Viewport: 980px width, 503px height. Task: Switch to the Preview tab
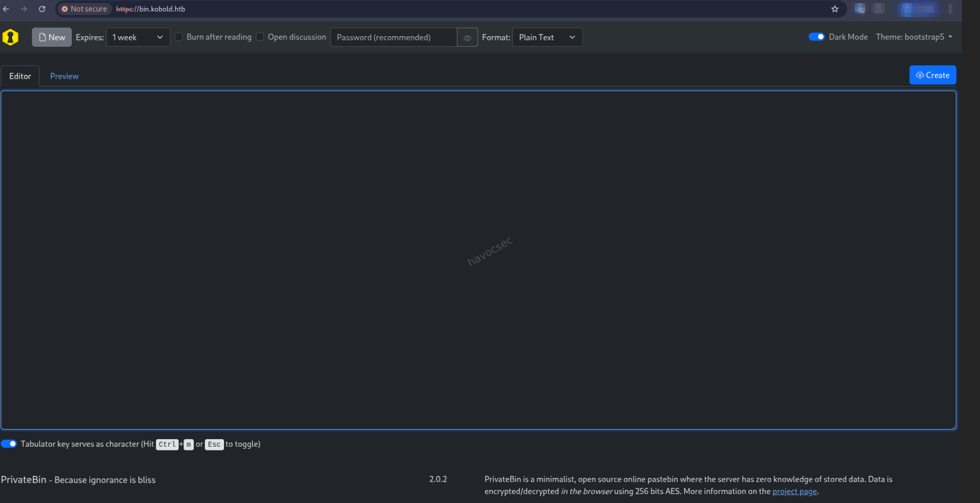click(x=64, y=76)
